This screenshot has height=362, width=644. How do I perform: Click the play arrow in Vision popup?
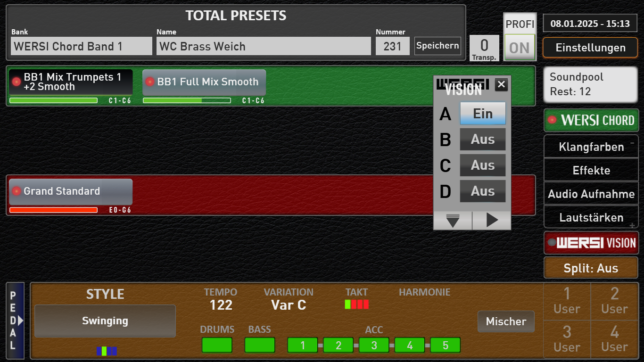[492, 220]
